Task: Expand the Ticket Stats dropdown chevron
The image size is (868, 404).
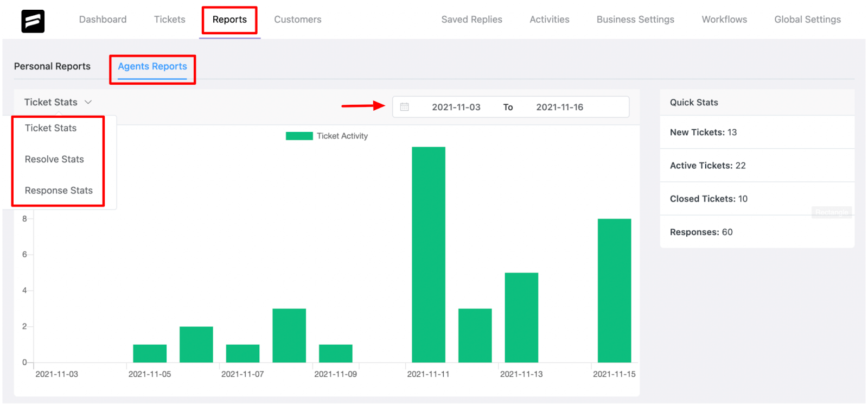Action: pyautogui.click(x=88, y=102)
